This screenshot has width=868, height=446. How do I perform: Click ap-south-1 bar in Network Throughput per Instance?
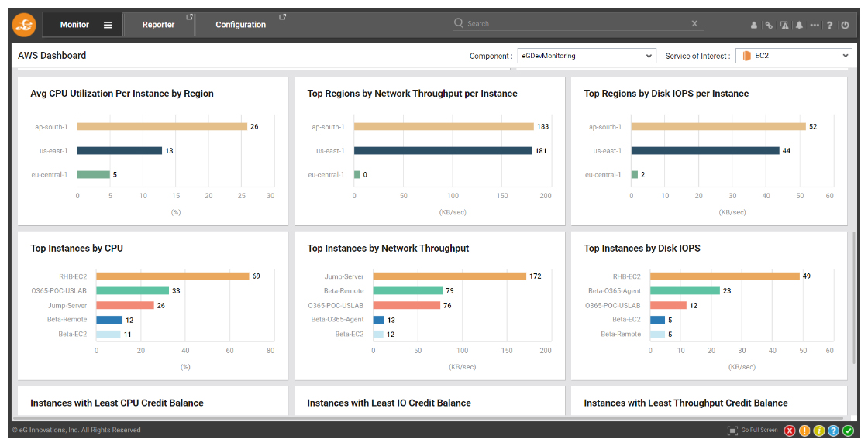444,127
